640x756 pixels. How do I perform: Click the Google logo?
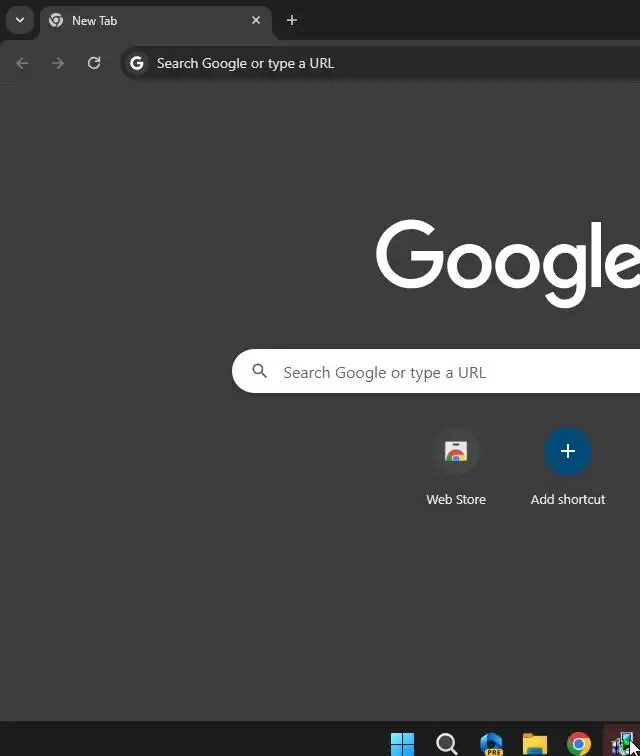point(508,263)
